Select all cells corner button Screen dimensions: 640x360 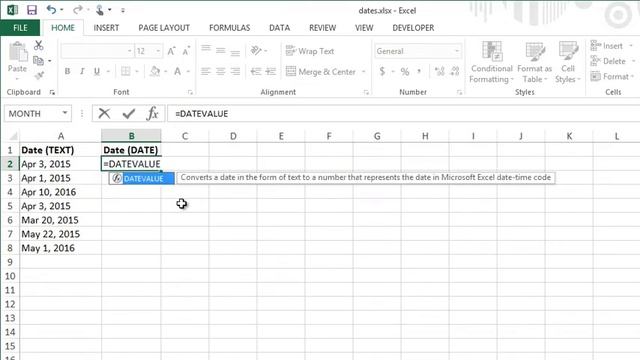pos(13,136)
